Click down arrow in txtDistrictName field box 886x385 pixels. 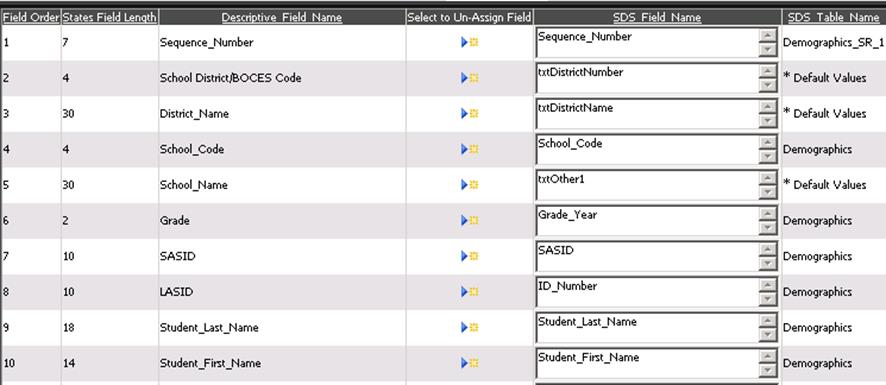[767, 121]
